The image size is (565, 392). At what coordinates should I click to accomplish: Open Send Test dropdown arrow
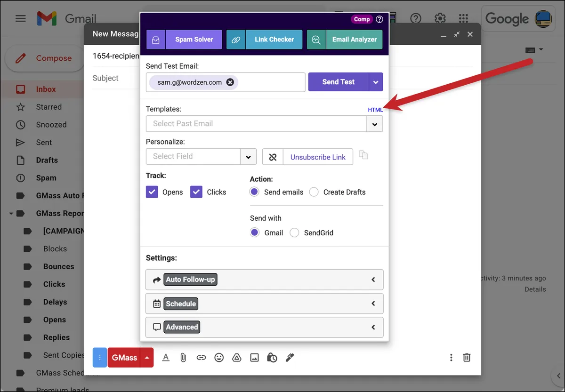(x=376, y=82)
